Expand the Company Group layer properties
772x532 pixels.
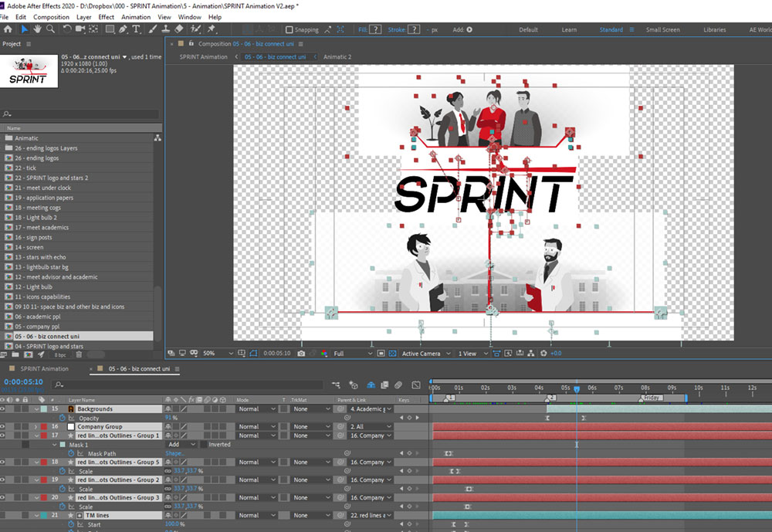point(36,426)
